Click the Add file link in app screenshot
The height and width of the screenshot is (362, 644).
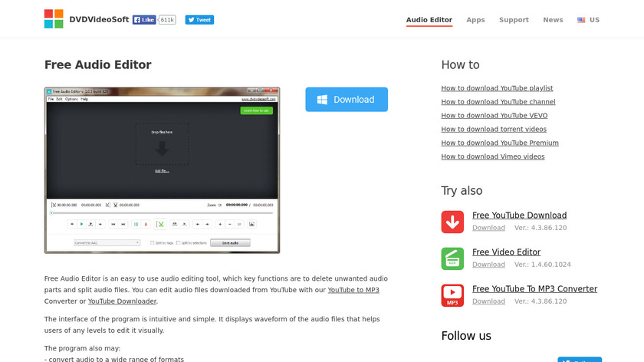[162, 171]
